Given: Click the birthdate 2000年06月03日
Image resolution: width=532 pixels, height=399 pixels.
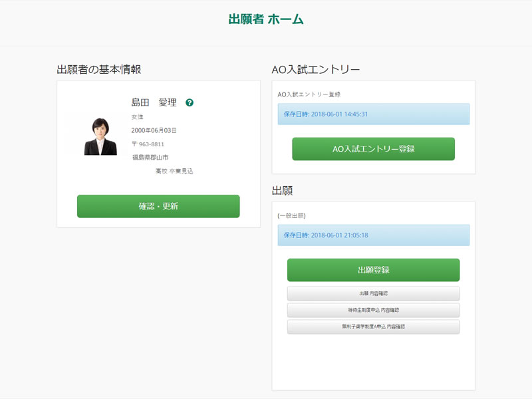Looking at the screenshot, I should click(x=154, y=130).
